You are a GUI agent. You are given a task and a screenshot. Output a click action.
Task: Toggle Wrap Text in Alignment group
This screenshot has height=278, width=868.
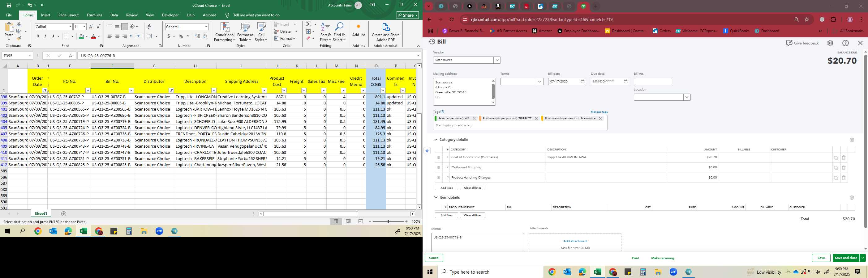tap(149, 27)
